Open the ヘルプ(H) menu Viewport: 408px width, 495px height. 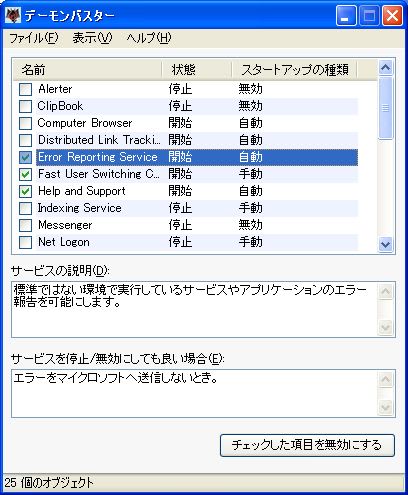[149, 38]
